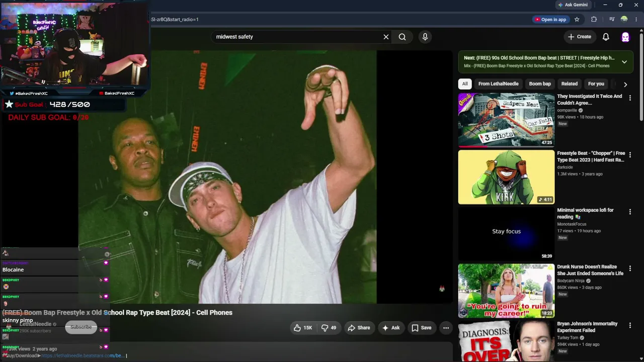Click the 'Open in app' button
This screenshot has width=644, height=362.
pos(550,20)
